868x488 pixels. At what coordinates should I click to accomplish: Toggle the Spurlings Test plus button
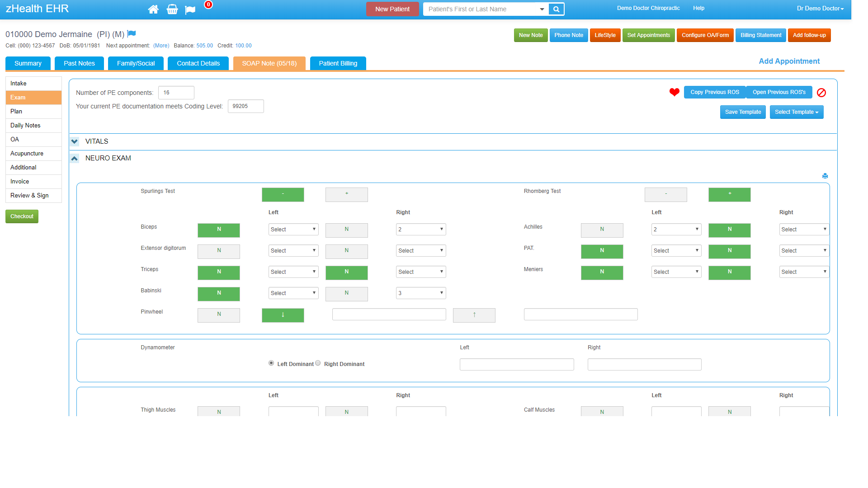click(346, 194)
